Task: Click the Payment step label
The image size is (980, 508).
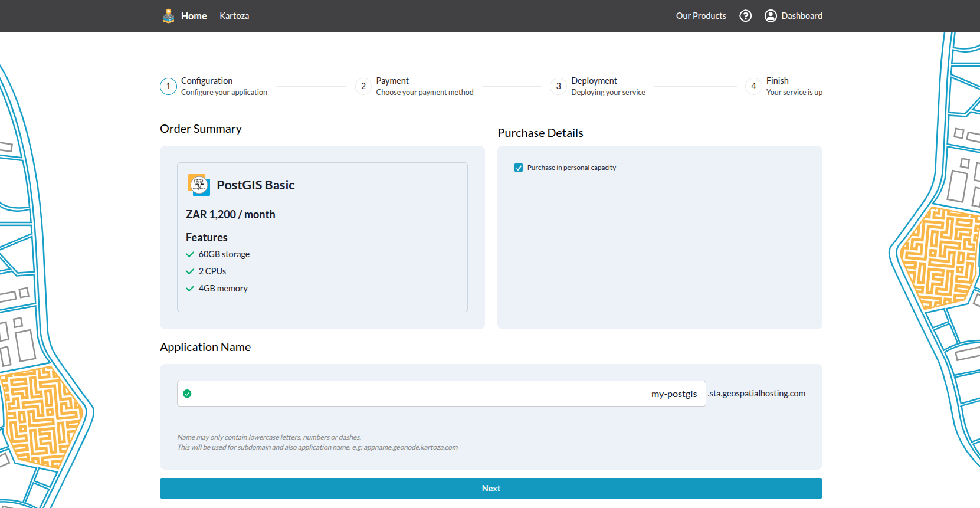Action: (392, 81)
